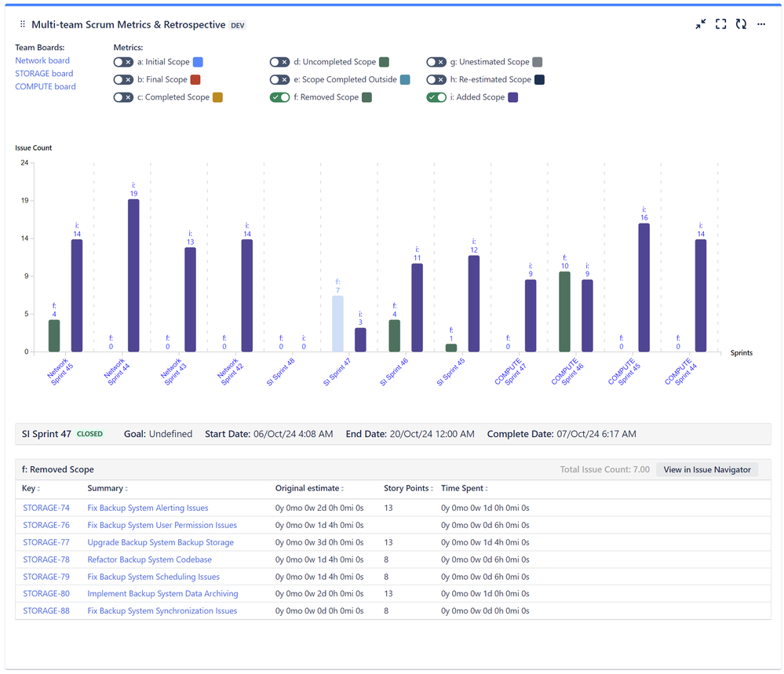Turn off the i: Added Scope toggle
The height and width of the screenshot is (674, 784).
pyautogui.click(x=437, y=97)
